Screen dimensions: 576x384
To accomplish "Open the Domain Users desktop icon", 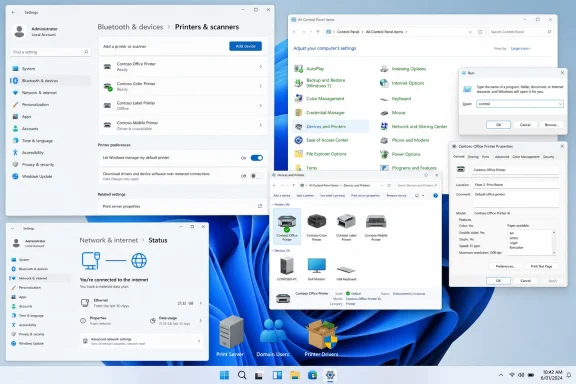I will pyautogui.click(x=273, y=337).
